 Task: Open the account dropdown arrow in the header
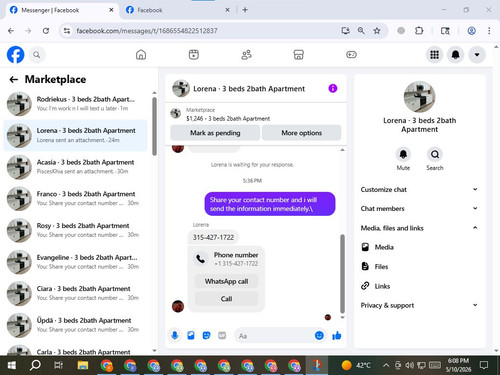477,55
